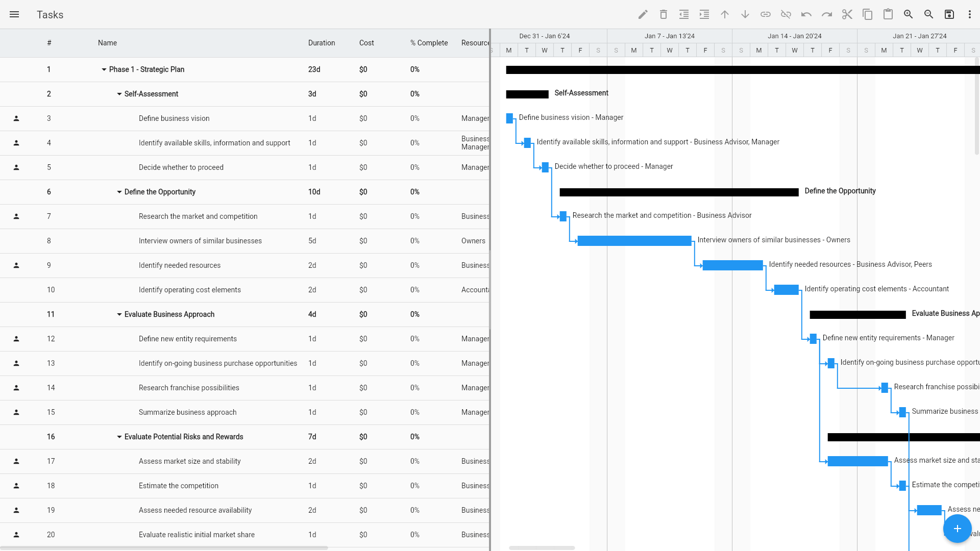Click Owners resource cell in row 8
This screenshot has height=551, width=980.
[x=473, y=241]
